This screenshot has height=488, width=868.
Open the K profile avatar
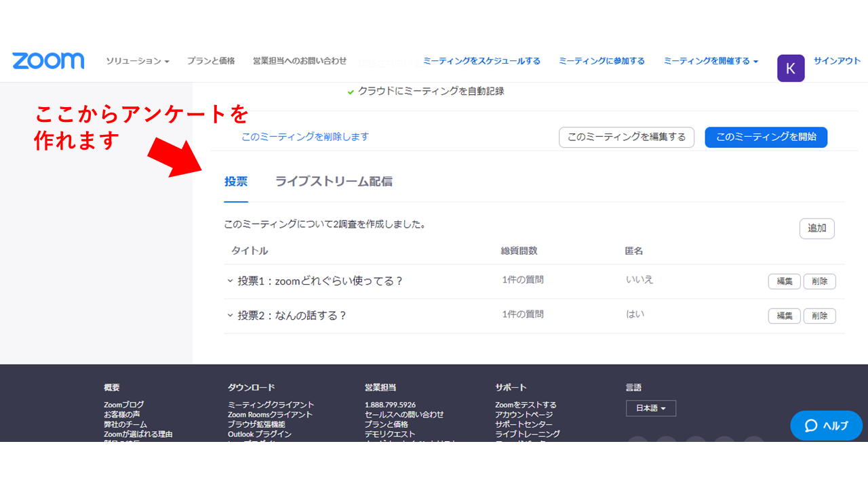pyautogui.click(x=791, y=68)
